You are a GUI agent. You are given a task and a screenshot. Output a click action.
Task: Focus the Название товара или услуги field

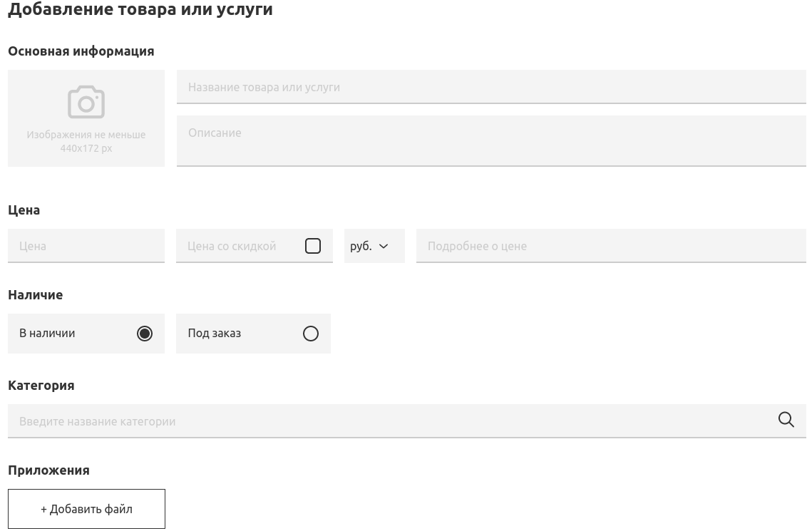pyautogui.click(x=491, y=87)
